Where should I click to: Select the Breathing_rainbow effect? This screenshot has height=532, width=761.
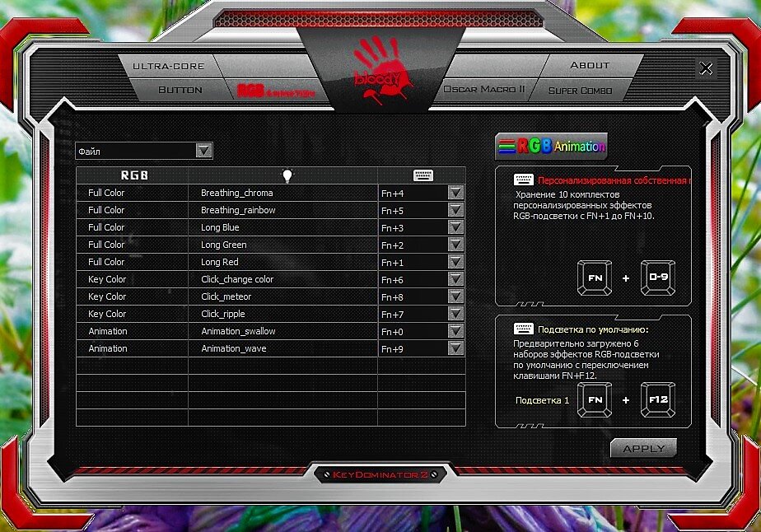tap(238, 210)
